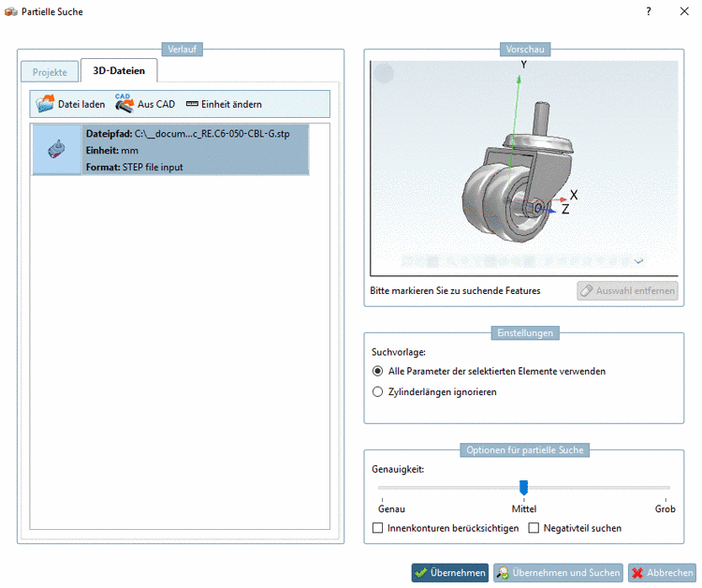This screenshot has height=588, width=702.
Task: Select 'Alle Parameter der selektierten Elemente verwenden'
Action: pos(378,371)
